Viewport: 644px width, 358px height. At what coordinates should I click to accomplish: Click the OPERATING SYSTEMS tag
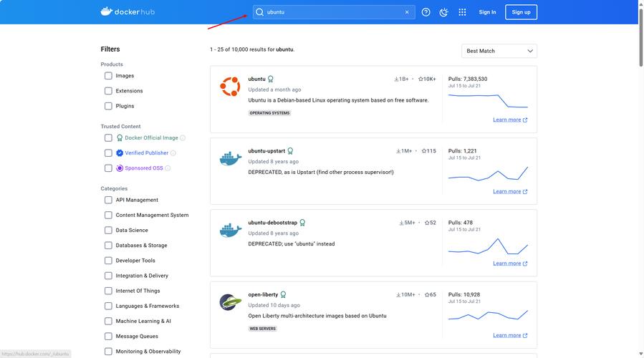click(x=269, y=113)
